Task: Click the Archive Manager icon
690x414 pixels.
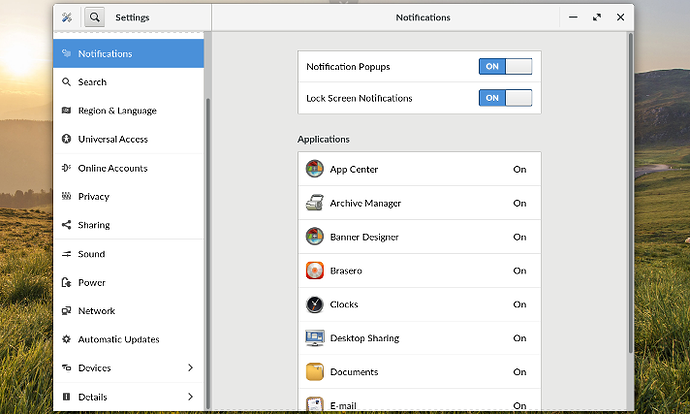Action: click(314, 203)
